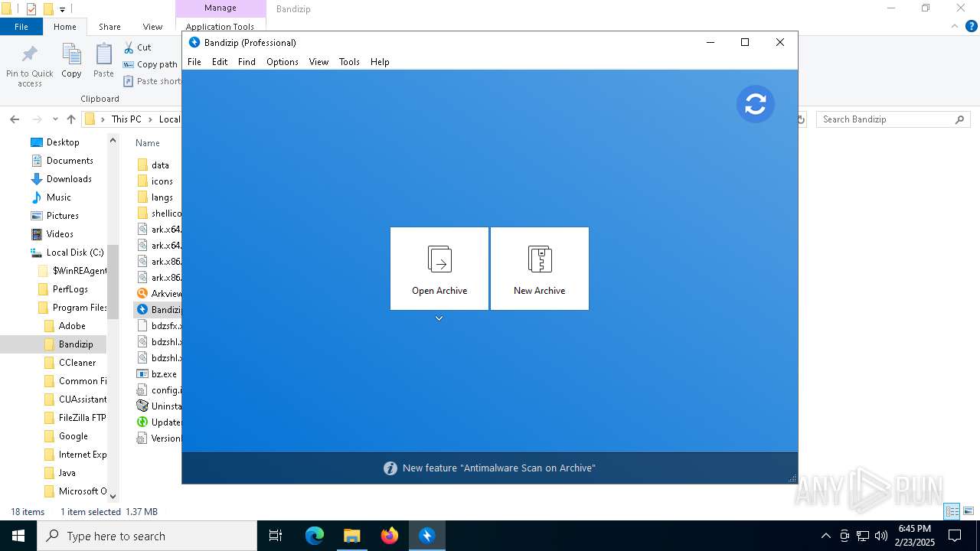Open the File tab in File Explorer

click(21, 27)
